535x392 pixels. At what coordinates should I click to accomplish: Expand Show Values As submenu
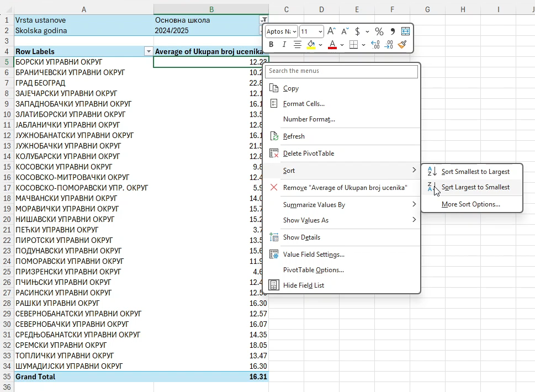coord(342,220)
